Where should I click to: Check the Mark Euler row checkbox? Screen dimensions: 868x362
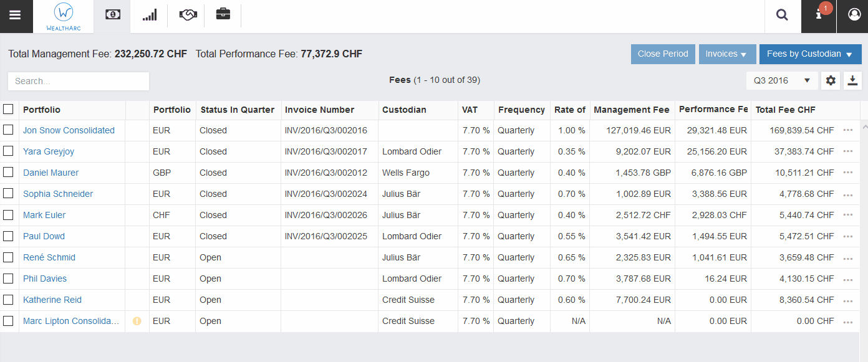click(8, 214)
